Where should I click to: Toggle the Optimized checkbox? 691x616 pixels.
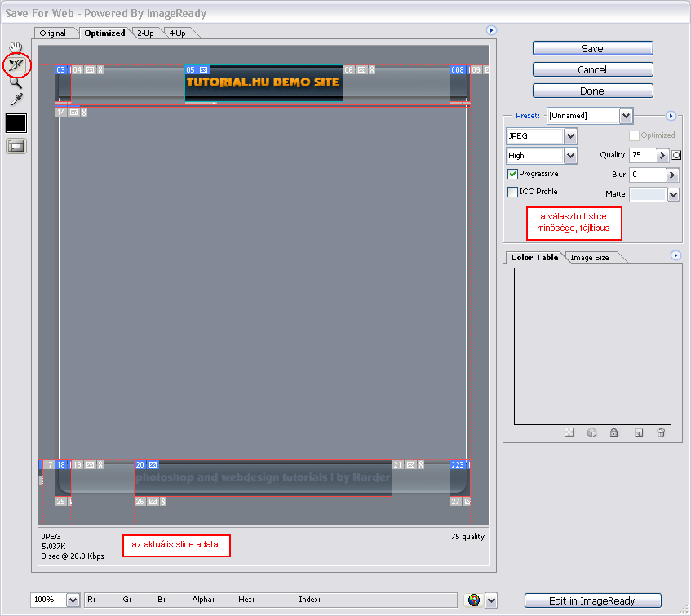[634, 135]
